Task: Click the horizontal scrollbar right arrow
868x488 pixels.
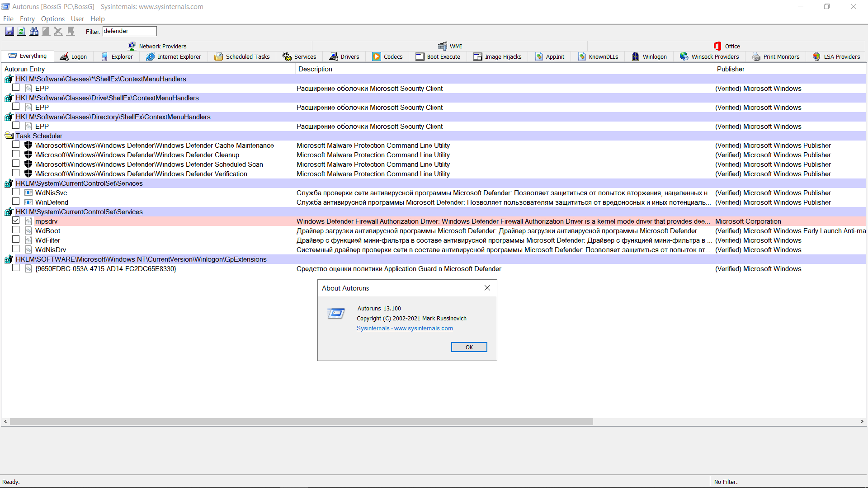Action: pos(862,422)
